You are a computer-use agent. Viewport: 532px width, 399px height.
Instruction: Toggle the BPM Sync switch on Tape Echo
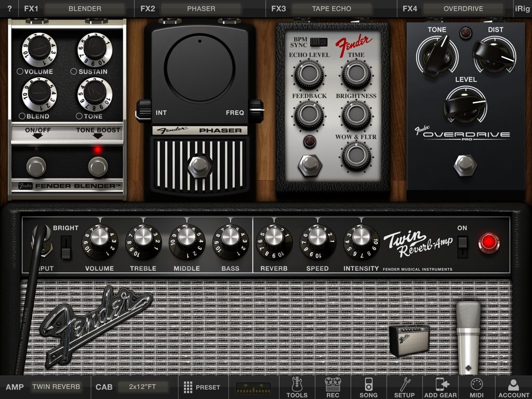point(322,42)
